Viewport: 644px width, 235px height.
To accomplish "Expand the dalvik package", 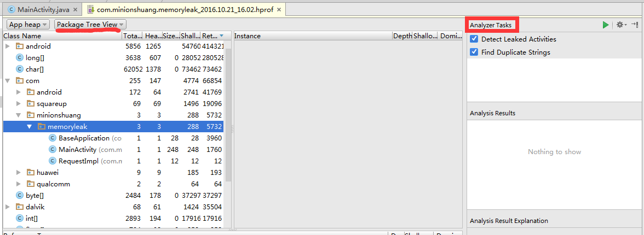I will [8, 206].
